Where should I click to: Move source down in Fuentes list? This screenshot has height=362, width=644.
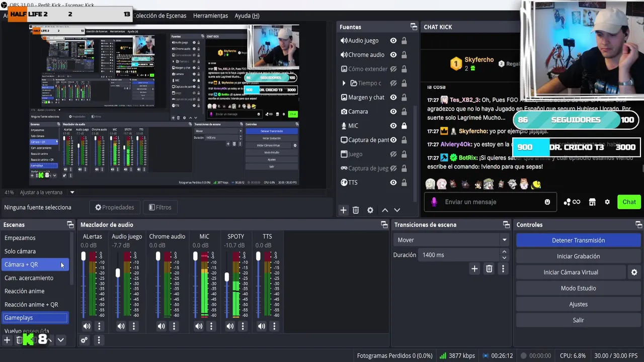click(x=397, y=210)
